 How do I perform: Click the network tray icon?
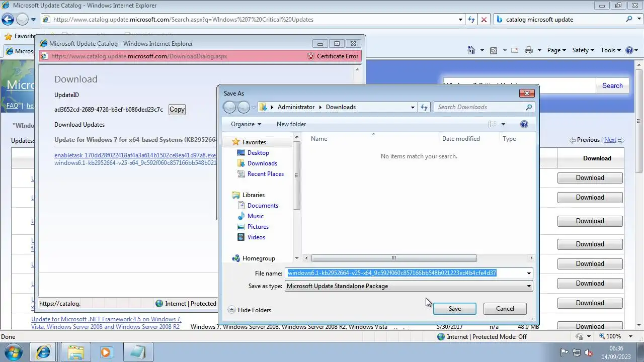pyautogui.click(x=577, y=352)
